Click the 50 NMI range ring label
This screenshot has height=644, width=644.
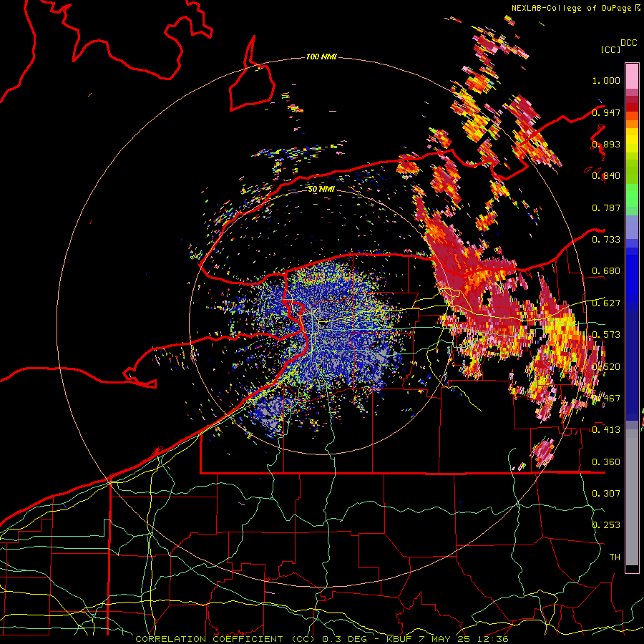pyautogui.click(x=321, y=189)
